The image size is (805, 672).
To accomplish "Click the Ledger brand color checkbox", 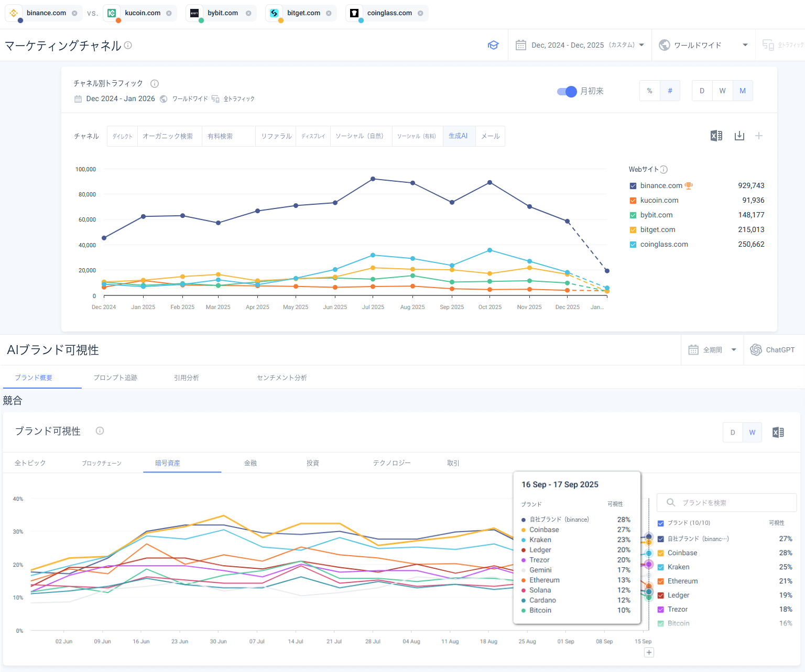I will tap(661, 596).
